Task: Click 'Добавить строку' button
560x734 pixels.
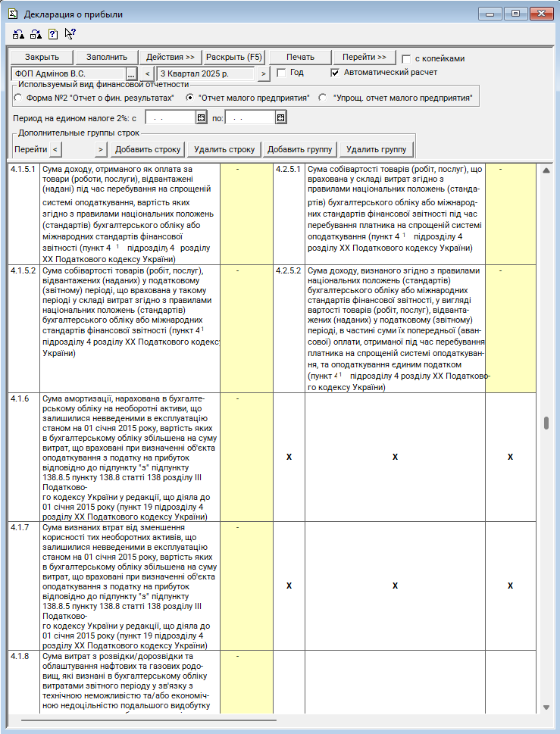Action: [x=148, y=149]
